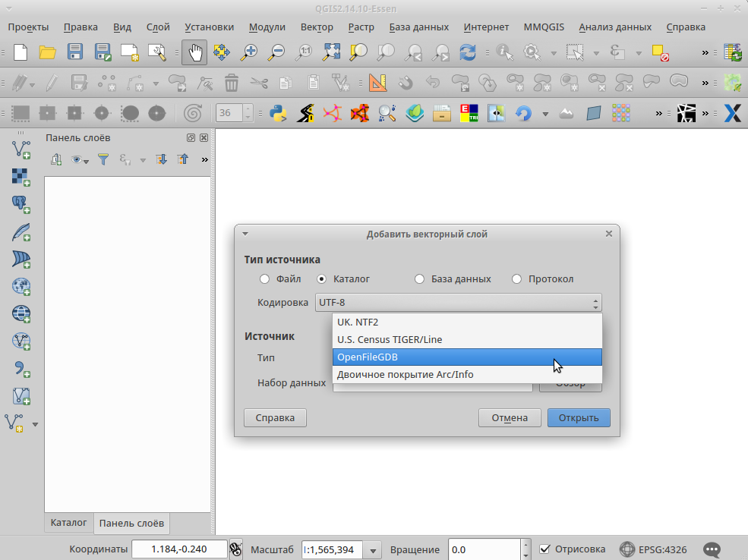Switch to the Каталог tab

coord(68,523)
